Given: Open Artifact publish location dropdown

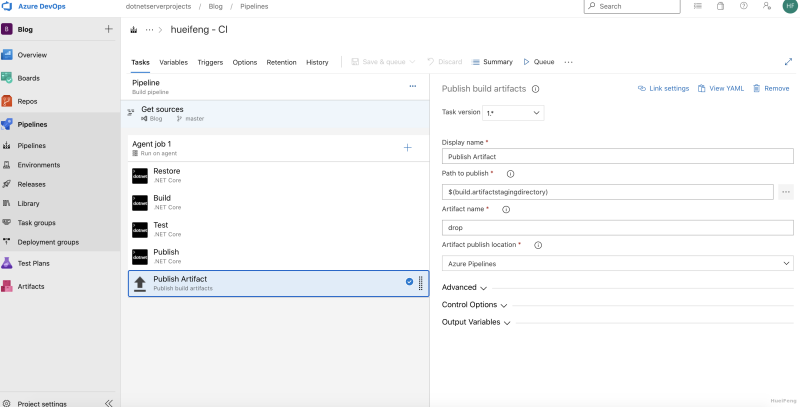Looking at the screenshot, I should click(x=617, y=263).
